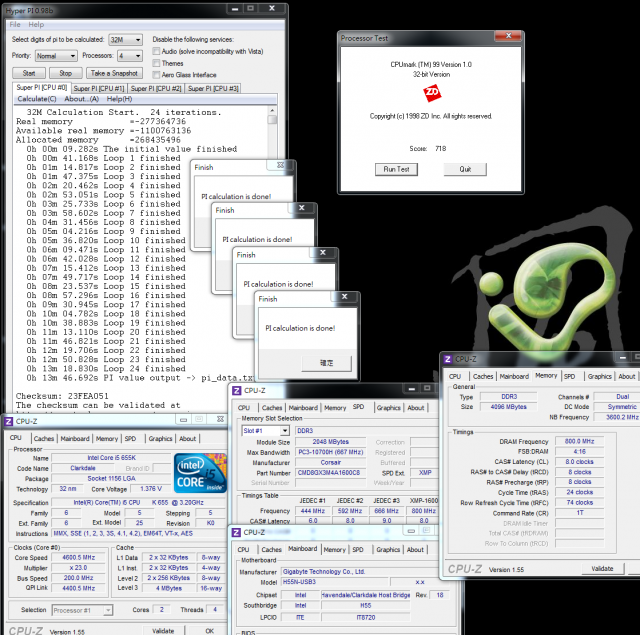Screen dimensions: 640x635
Task: Click Validate in CPU-Z CPU window
Action: point(163,631)
